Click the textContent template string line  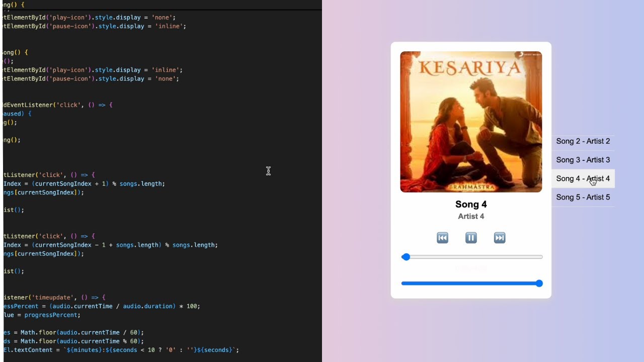(x=121, y=350)
